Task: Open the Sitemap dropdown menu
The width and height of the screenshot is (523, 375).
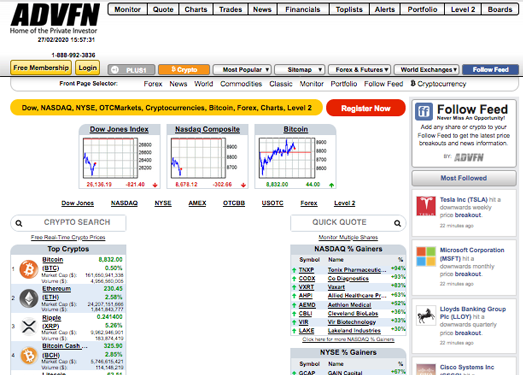Action: click(x=300, y=70)
